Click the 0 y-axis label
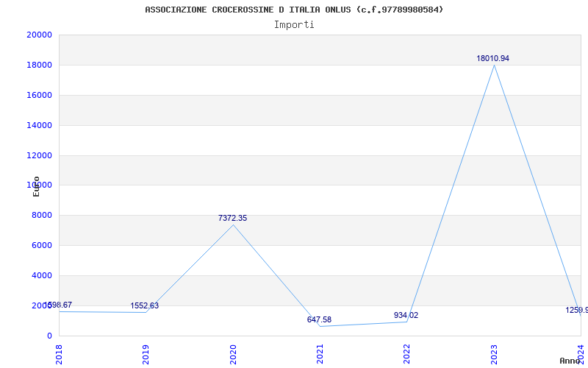 49,336
